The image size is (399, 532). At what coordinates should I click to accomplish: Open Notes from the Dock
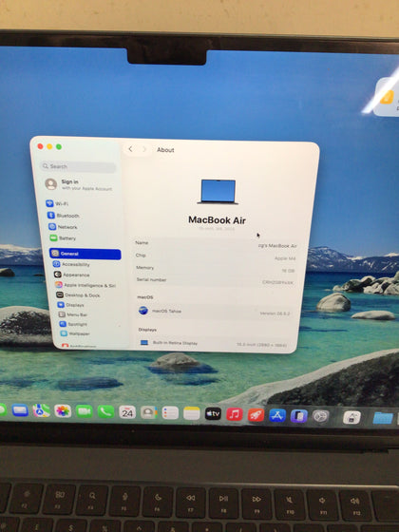pos(192,413)
